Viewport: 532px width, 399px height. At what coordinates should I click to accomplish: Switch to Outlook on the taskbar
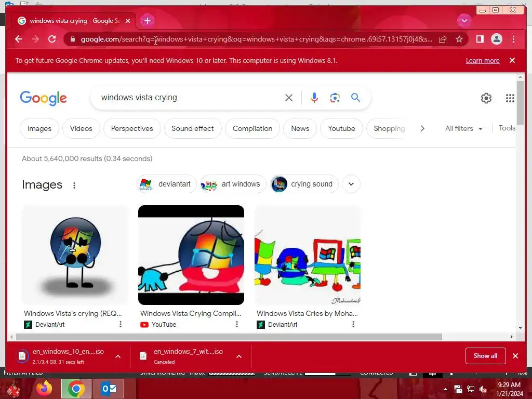[109, 389]
